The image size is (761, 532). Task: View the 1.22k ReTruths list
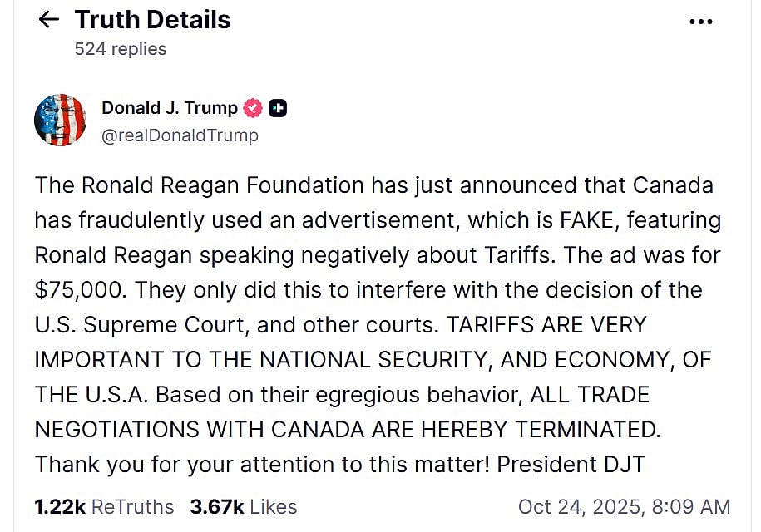pos(104,506)
